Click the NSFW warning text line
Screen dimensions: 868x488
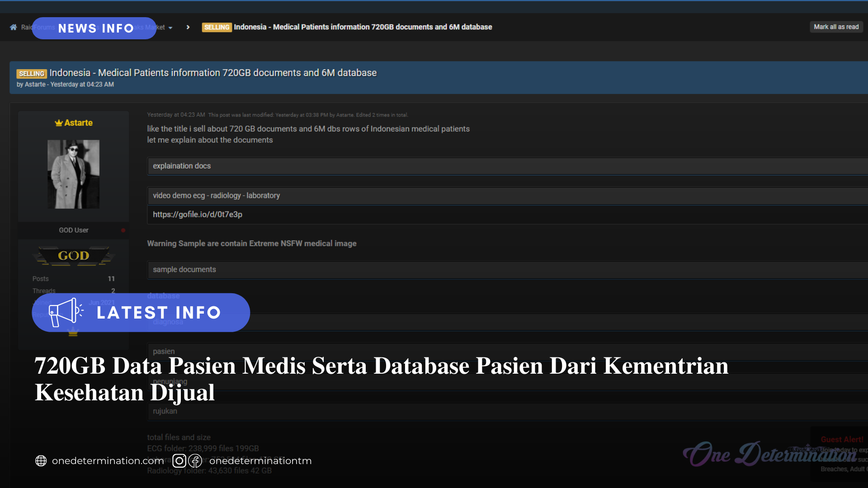pyautogui.click(x=252, y=244)
